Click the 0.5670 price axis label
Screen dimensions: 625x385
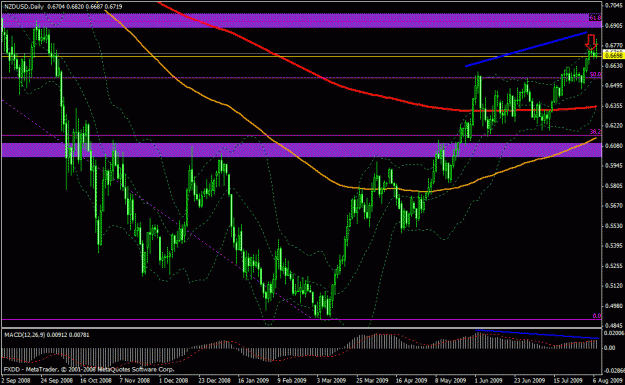[x=614, y=206]
